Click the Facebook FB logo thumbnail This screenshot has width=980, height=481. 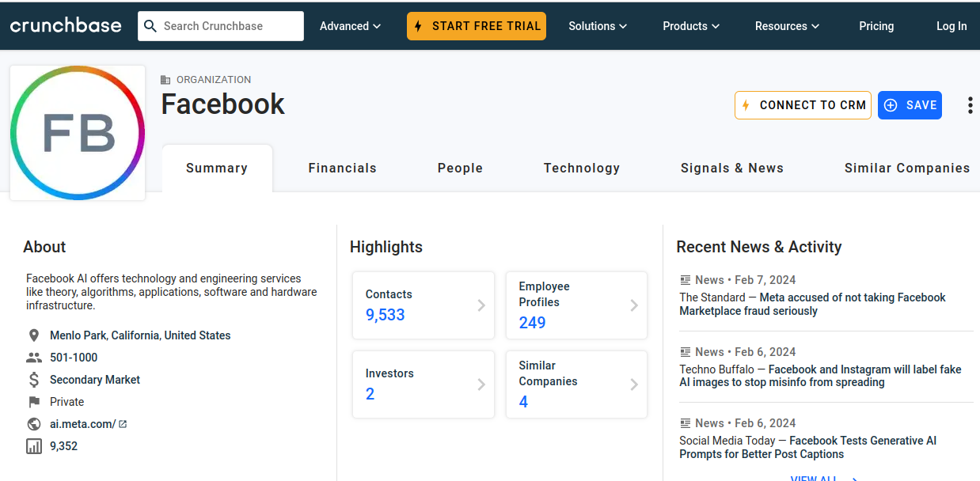tap(78, 133)
